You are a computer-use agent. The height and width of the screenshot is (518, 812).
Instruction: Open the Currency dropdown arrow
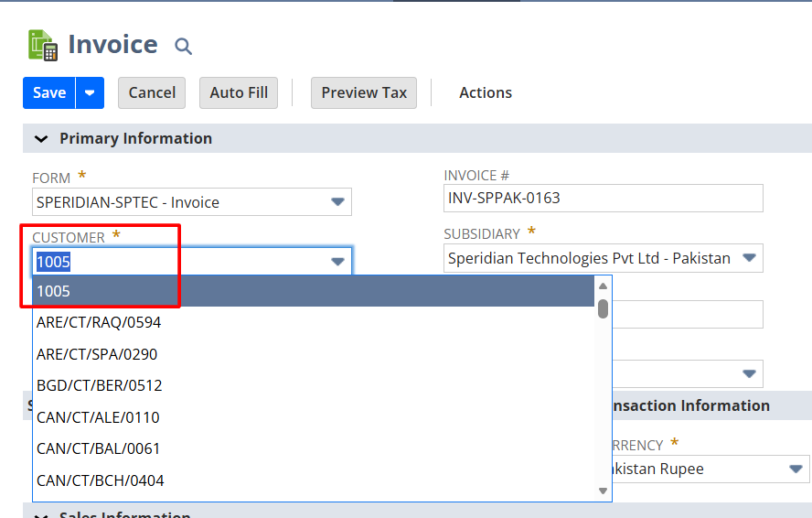click(x=795, y=469)
